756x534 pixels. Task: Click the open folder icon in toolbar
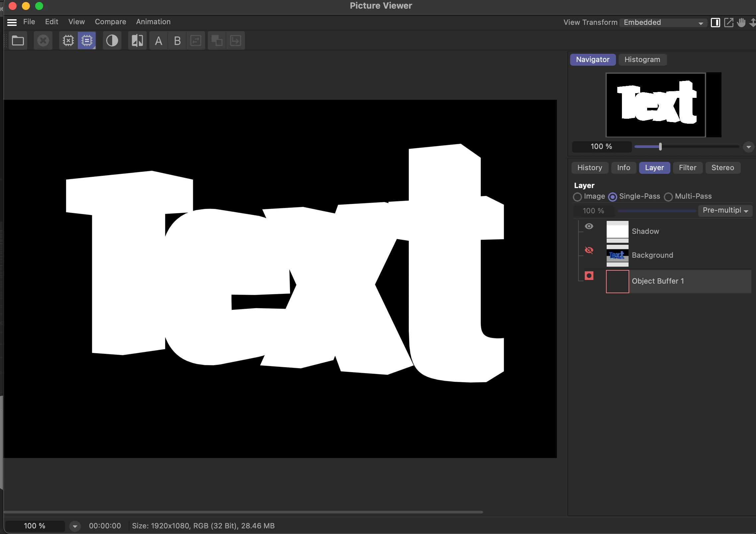click(18, 41)
